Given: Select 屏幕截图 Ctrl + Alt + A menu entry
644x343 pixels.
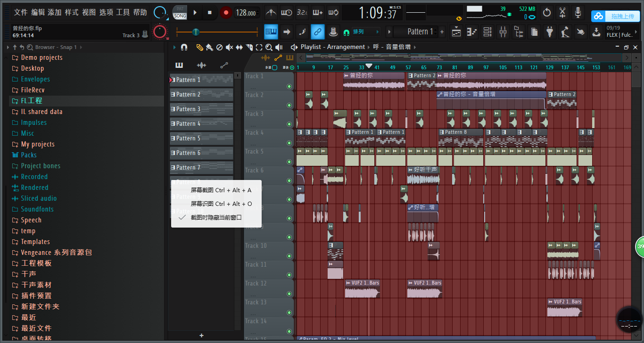Looking at the screenshot, I should coord(221,190).
